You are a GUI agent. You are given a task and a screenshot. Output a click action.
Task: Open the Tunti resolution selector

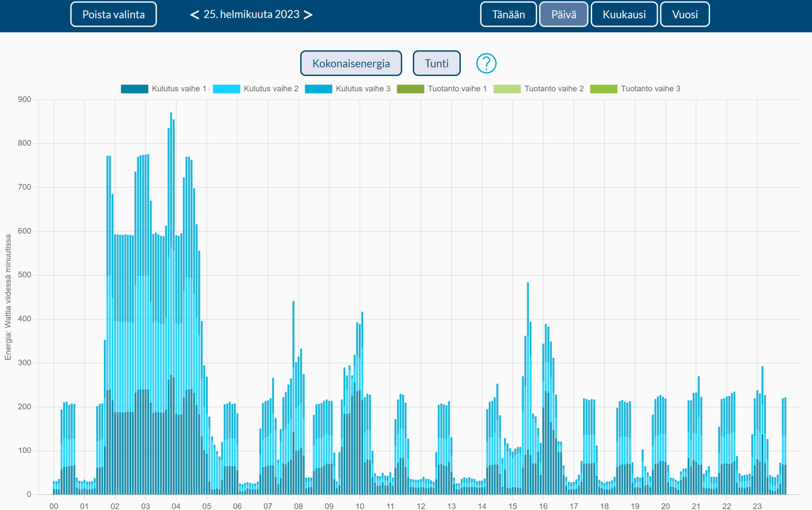point(436,63)
